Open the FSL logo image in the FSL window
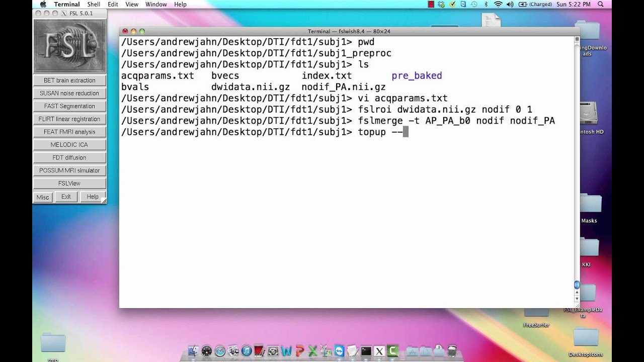 pyautogui.click(x=69, y=46)
